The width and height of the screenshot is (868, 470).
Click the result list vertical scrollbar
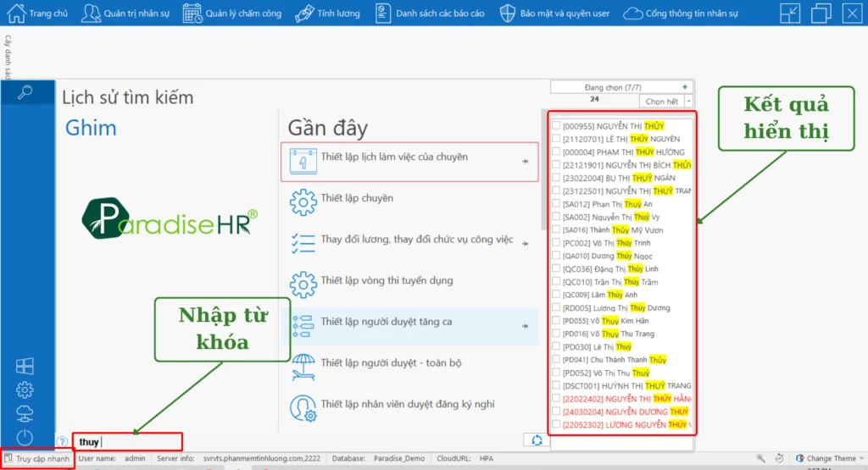[543, 171]
